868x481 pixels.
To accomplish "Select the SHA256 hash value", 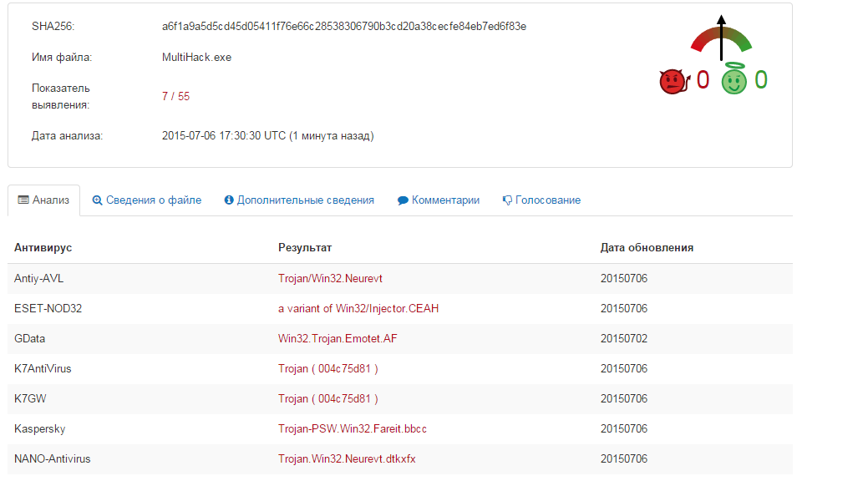I will [344, 27].
